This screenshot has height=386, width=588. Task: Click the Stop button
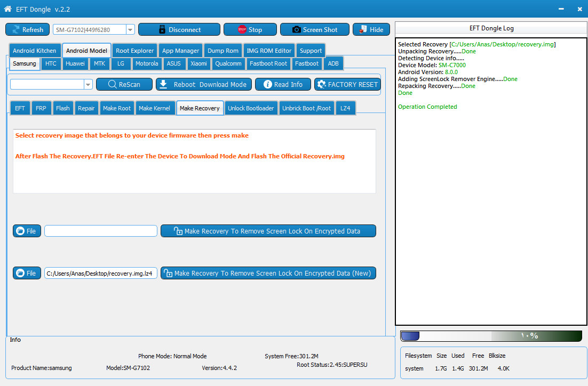(x=250, y=30)
